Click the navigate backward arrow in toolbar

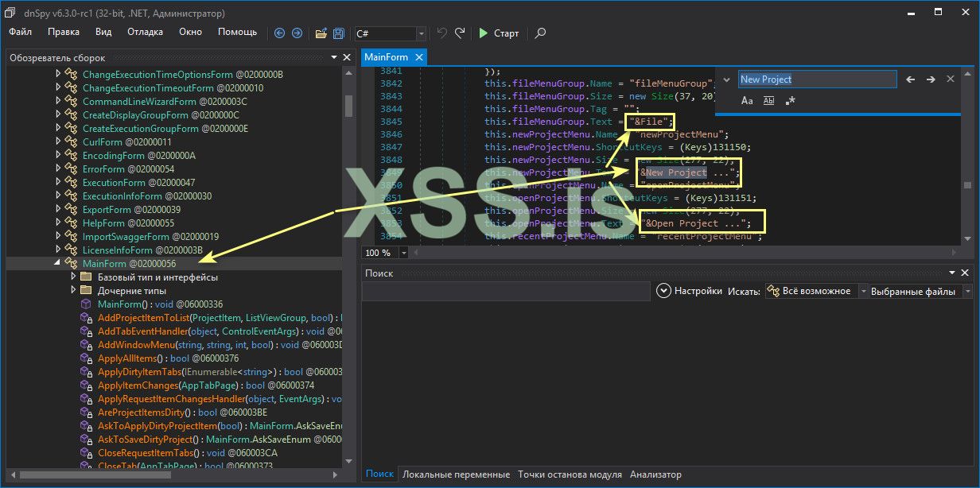point(279,33)
